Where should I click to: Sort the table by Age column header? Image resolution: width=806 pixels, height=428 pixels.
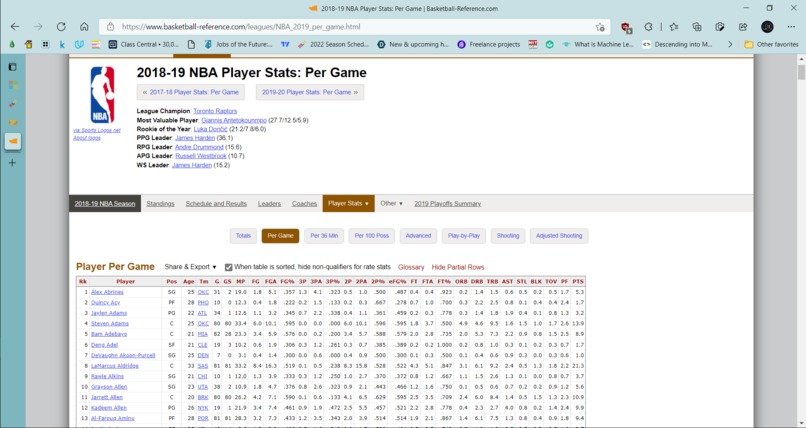point(189,282)
